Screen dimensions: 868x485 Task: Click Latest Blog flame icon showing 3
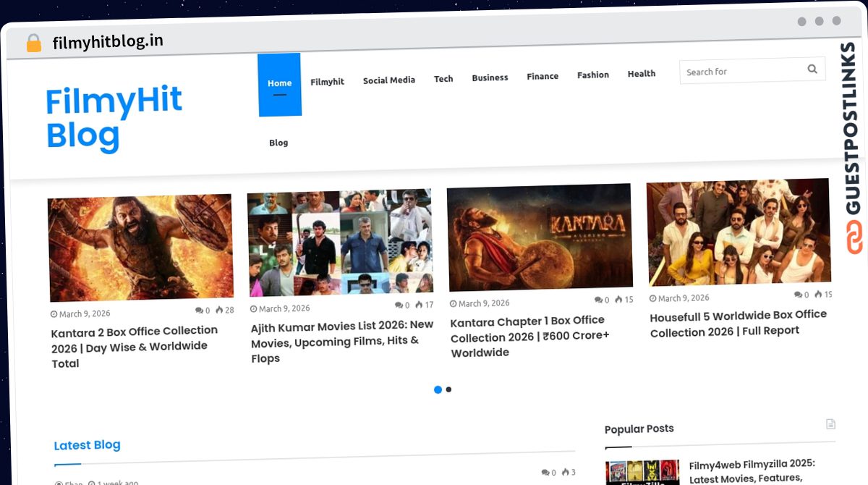(x=565, y=472)
